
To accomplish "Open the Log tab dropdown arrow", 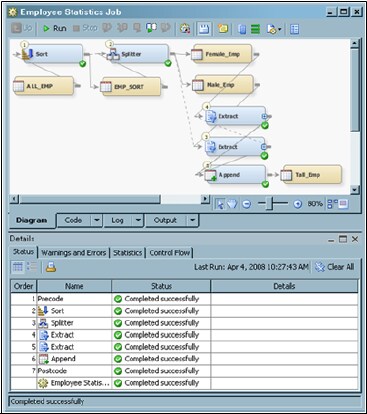I will 138,220.
